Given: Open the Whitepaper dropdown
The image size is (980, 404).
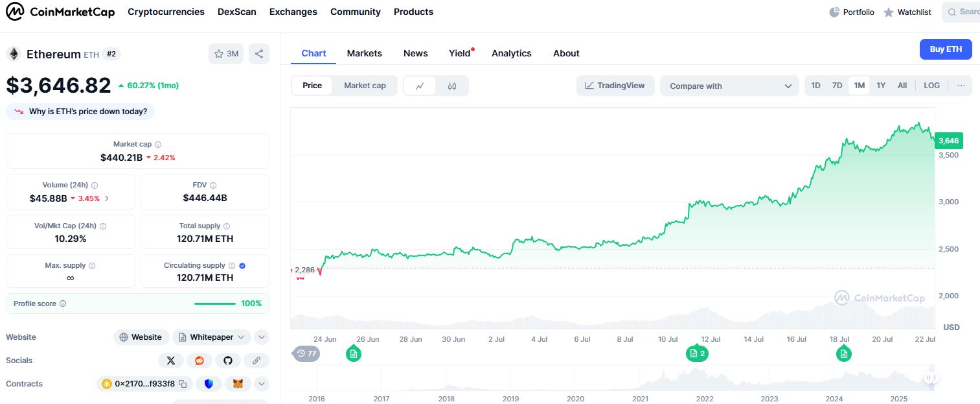Looking at the screenshot, I should coord(211,337).
